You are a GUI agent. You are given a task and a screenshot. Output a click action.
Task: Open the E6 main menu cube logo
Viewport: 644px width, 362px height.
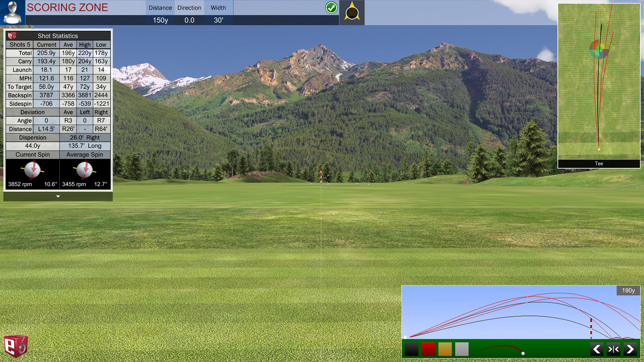tap(16, 346)
